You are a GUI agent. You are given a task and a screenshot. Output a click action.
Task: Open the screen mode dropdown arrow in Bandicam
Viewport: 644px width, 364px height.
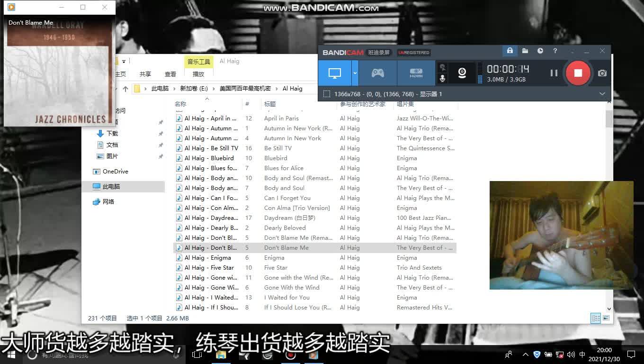pos(355,73)
